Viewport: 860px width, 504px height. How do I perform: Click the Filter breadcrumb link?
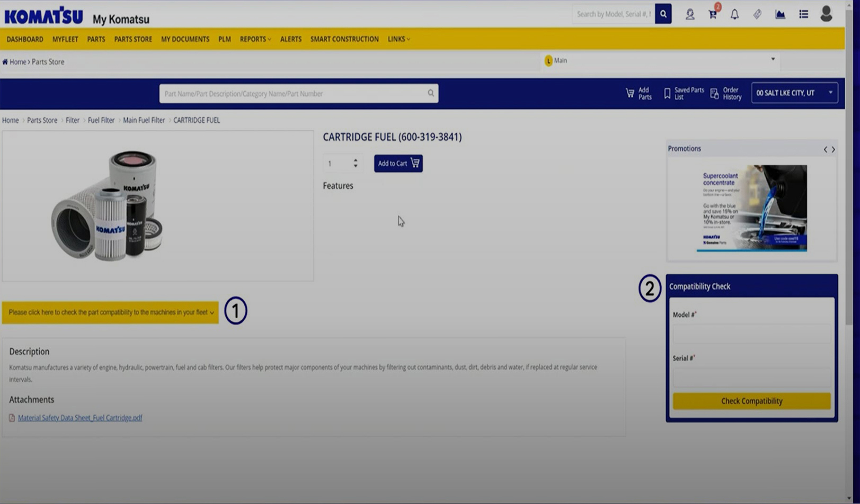73,120
